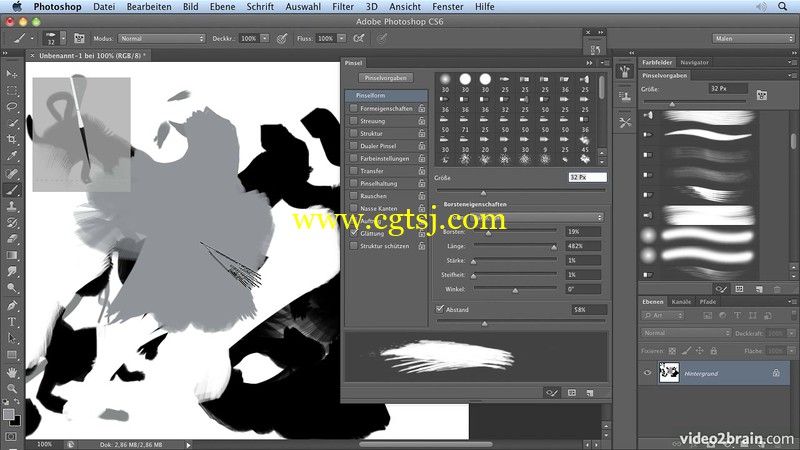Select the Type tool
Screen dimensions: 800x450
[11, 322]
